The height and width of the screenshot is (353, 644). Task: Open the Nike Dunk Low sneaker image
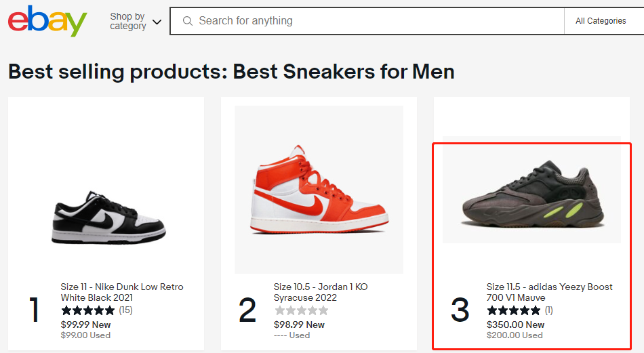pos(108,218)
